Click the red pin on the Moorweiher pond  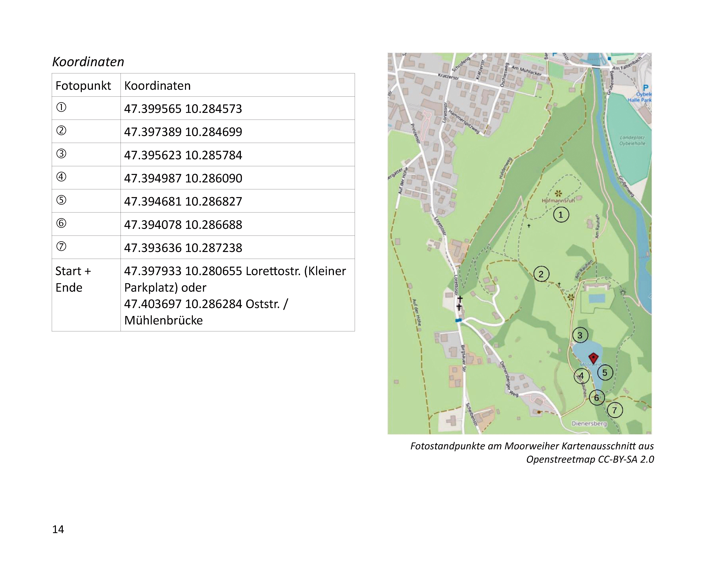593,358
